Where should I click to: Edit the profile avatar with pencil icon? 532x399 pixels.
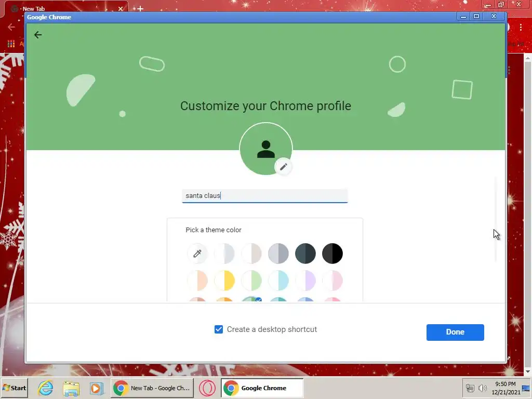[x=283, y=167]
